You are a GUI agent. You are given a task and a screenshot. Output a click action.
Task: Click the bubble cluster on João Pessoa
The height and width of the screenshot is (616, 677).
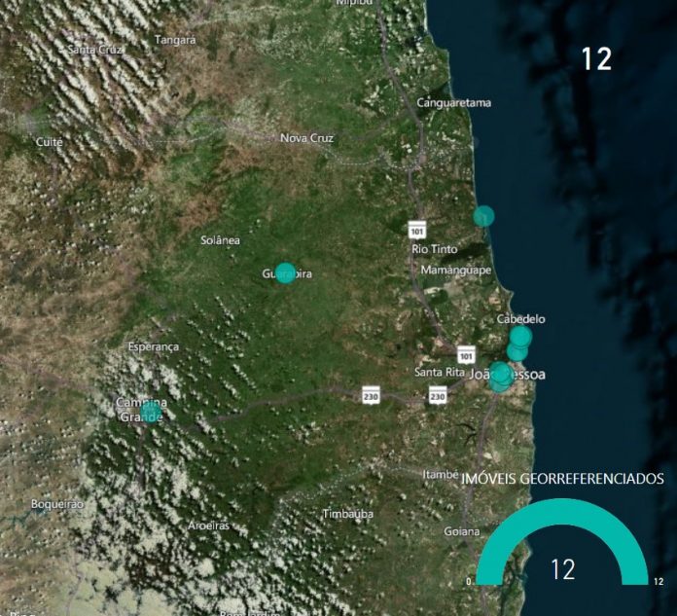(500, 378)
